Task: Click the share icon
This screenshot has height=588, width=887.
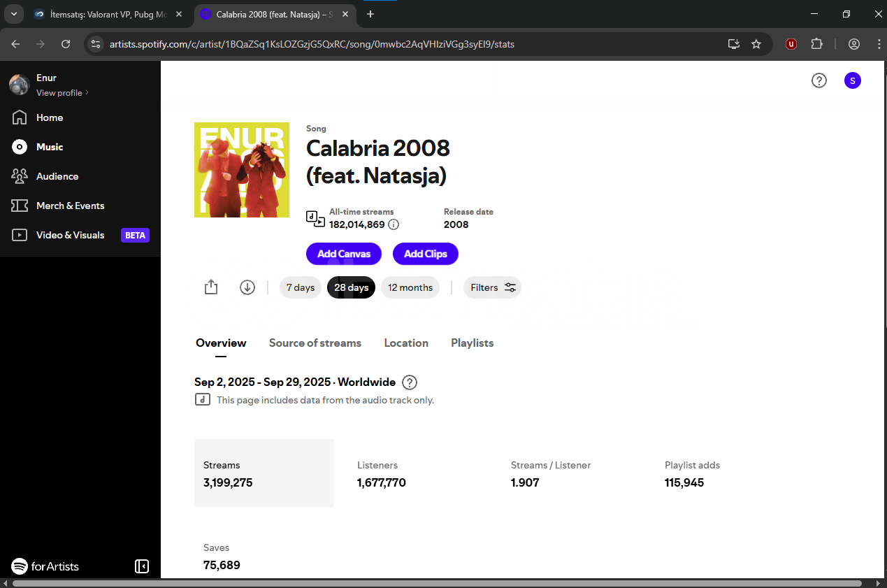Action: (211, 287)
